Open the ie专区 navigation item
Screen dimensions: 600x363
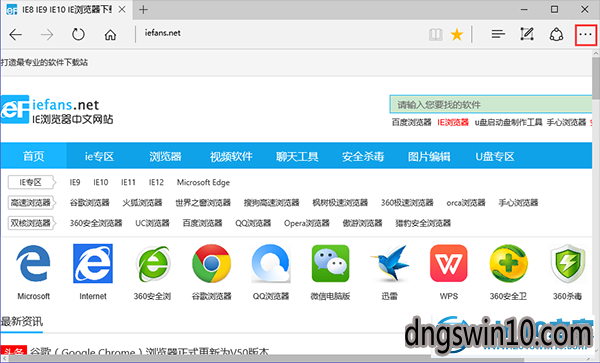99,156
